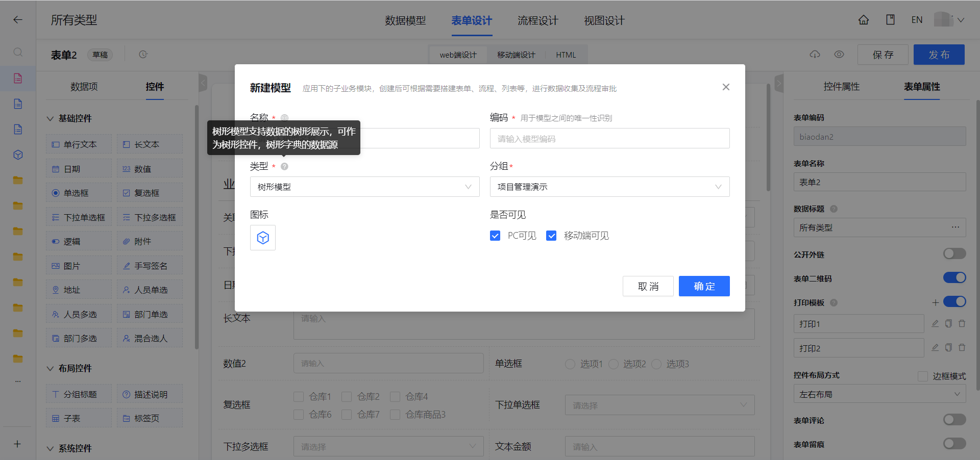Click the cube icon picker under 图标
Viewport: 980px width, 460px height.
click(x=263, y=238)
